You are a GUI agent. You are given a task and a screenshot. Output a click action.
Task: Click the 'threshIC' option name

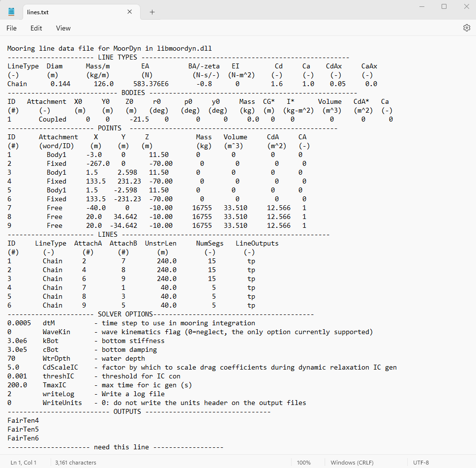click(x=59, y=376)
